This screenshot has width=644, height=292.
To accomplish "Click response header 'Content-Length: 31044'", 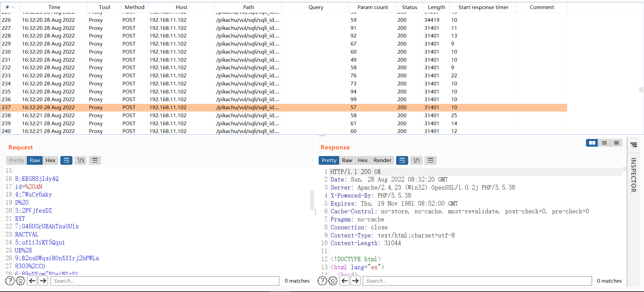I will 366,243.
